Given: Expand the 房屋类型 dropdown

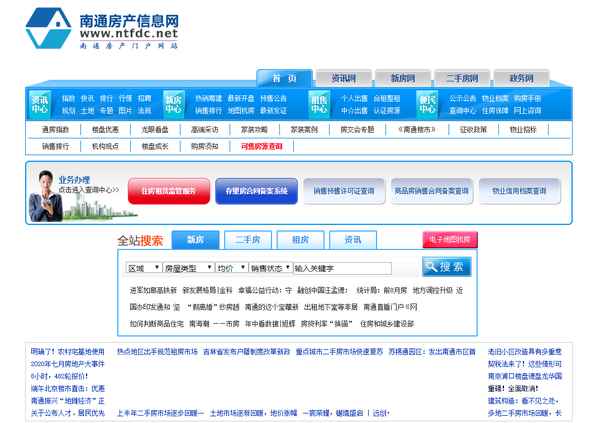Looking at the screenshot, I should click(188, 268).
